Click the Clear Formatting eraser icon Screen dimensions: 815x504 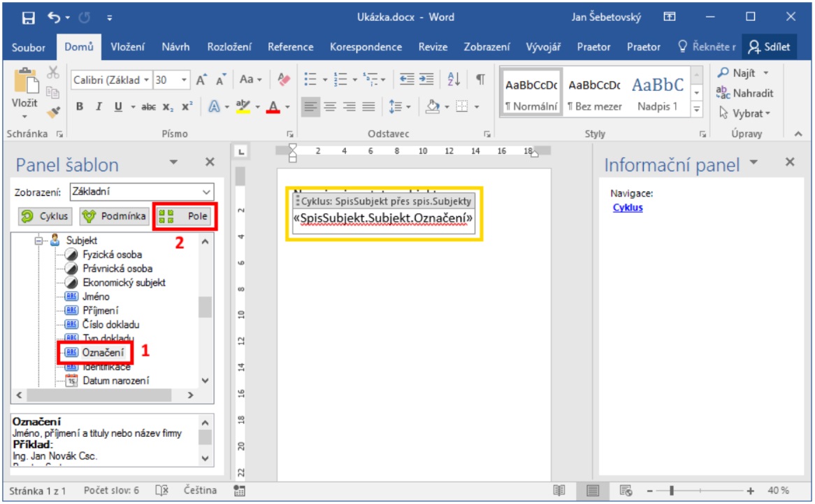tap(284, 80)
